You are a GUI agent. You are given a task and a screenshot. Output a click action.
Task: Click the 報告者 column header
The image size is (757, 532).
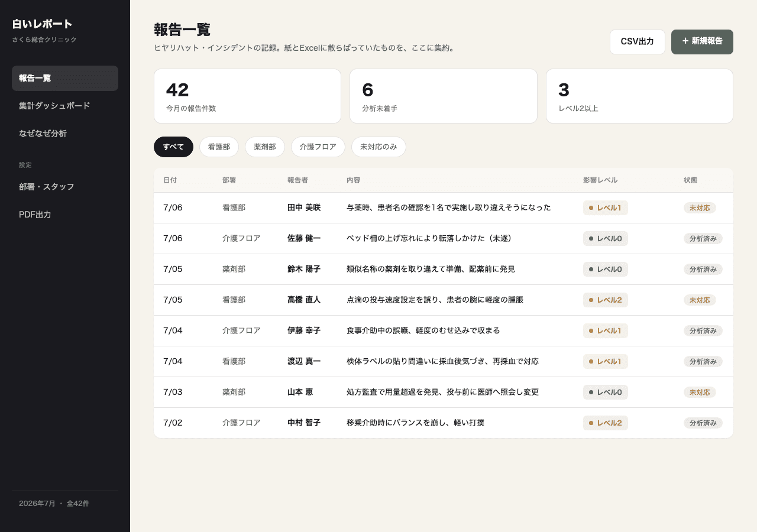pos(297,180)
